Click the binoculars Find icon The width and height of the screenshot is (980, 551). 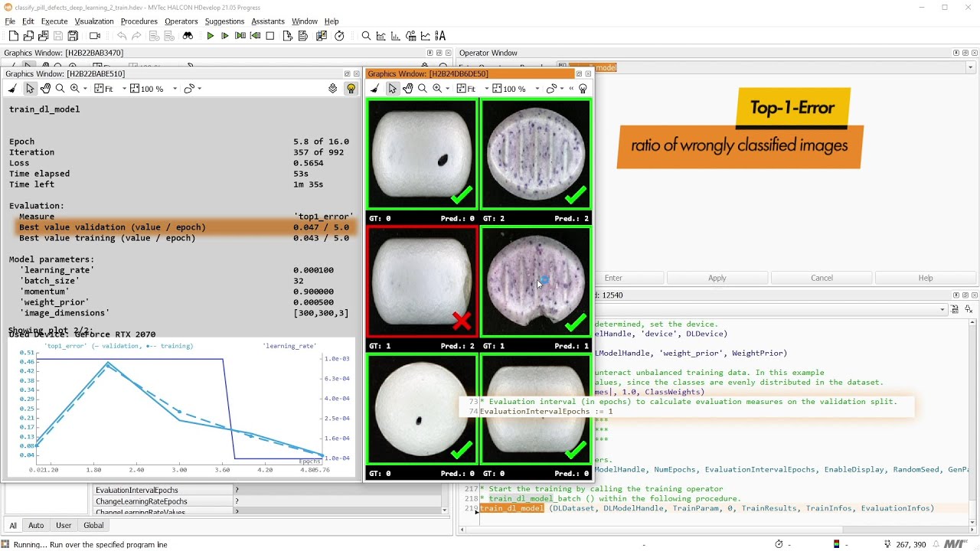click(188, 36)
